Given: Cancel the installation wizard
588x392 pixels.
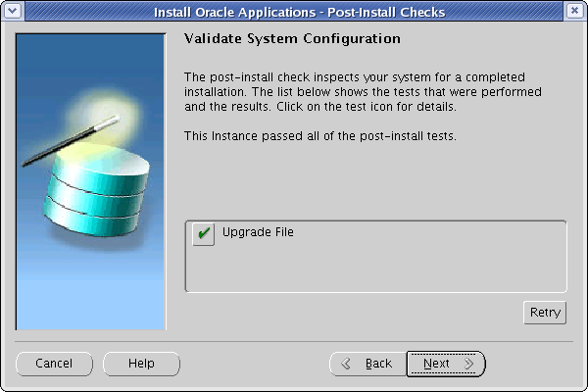Looking at the screenshot, I should (x=54, y=364).
